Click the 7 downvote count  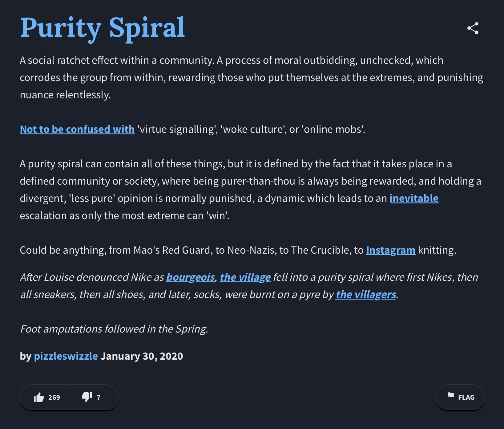click(99, 397)
